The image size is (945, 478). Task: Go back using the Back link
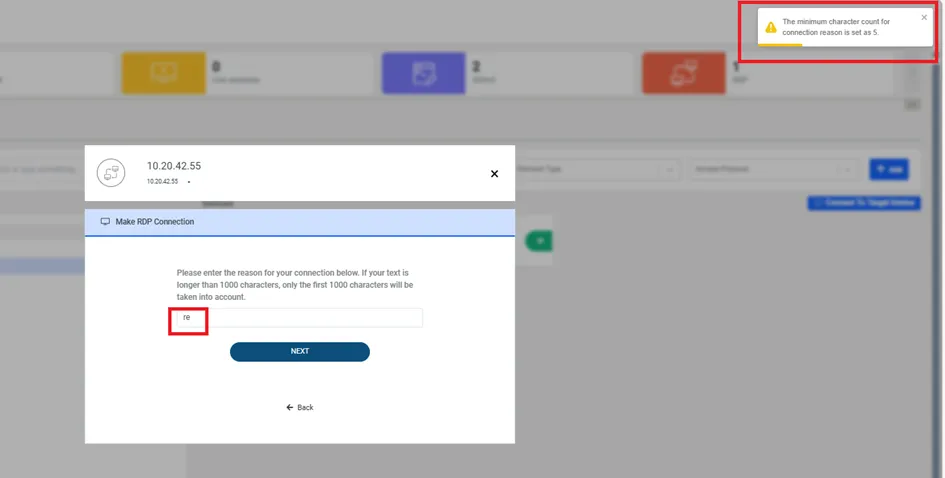300,407
